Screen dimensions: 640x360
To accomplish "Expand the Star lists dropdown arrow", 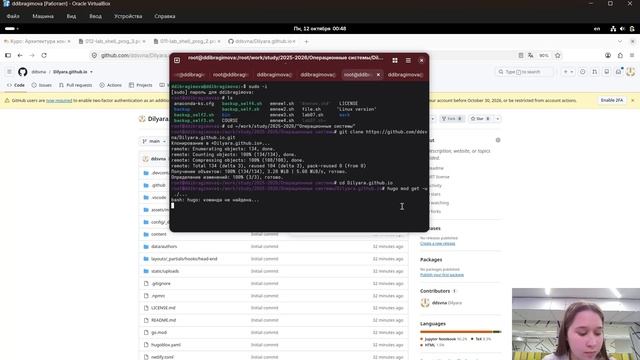I will (x=498, y=119).
